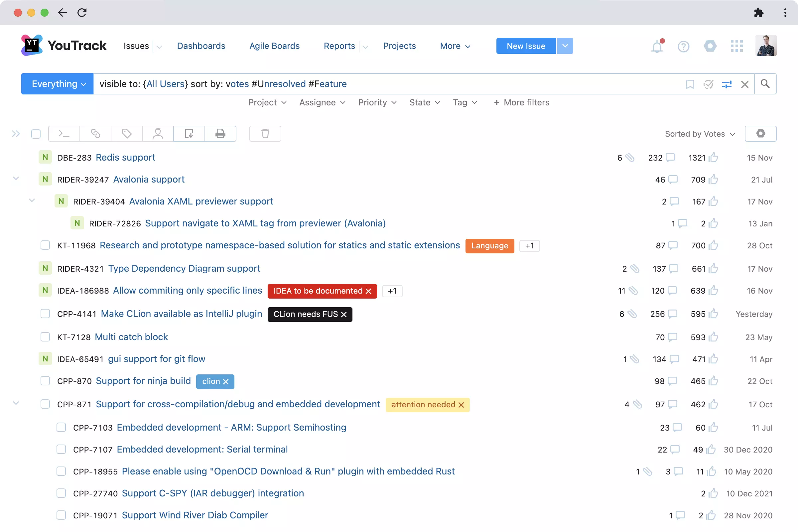This screenshot has width=798, height=532.
Task: Open the Priority filter dropdown
Action: coord(377,102)
